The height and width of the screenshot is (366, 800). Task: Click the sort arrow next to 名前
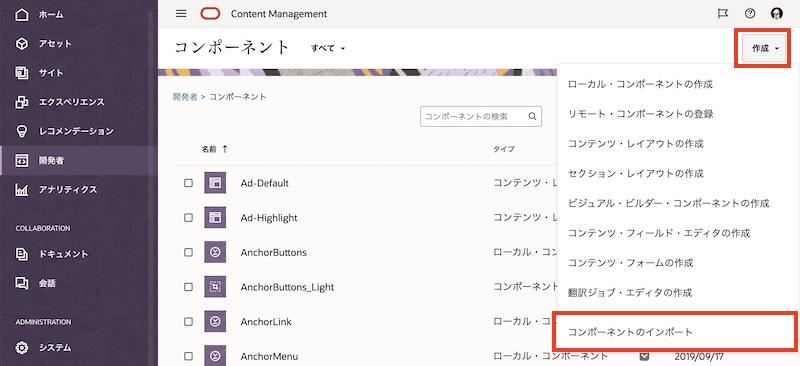click(x=224, y=149)
